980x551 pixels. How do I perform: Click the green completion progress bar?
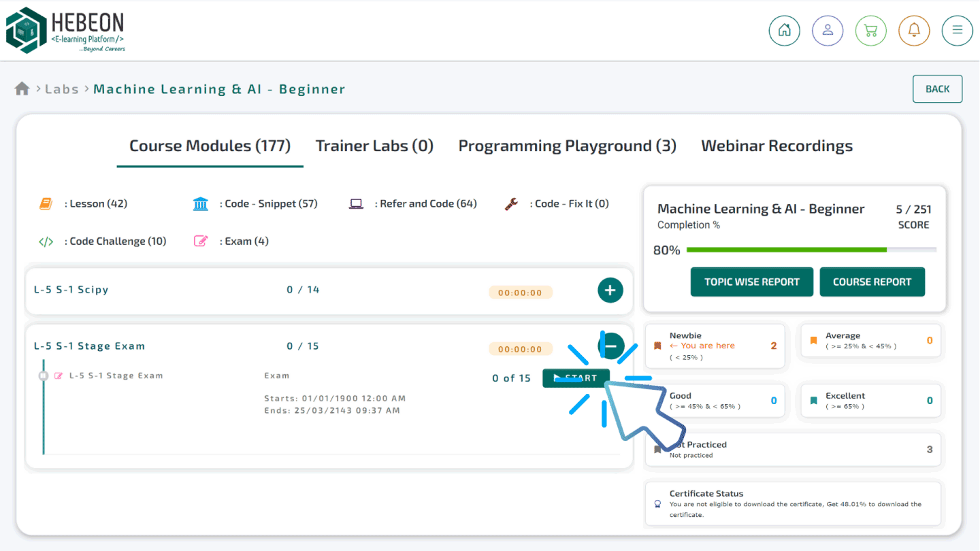coord(786,250)
